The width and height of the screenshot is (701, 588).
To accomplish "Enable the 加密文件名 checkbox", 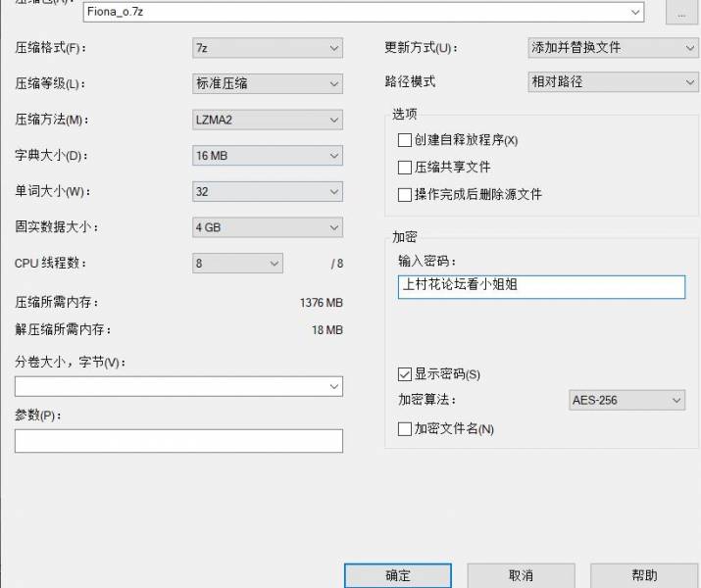I will (405, 429).
